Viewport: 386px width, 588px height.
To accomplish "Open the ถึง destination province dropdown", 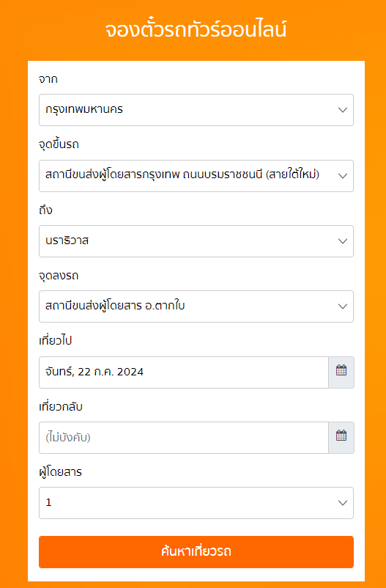I will [x=196, y=241].
